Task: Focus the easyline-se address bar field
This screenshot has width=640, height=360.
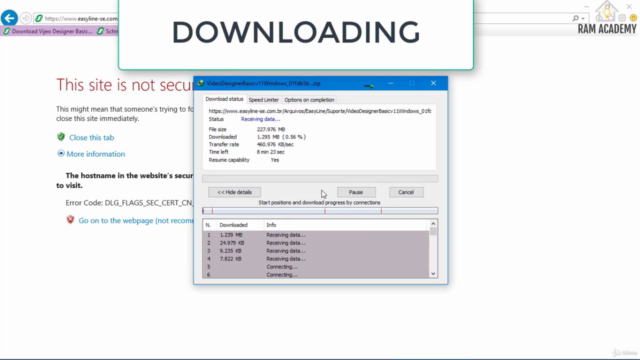Action: tap(81, 18)
